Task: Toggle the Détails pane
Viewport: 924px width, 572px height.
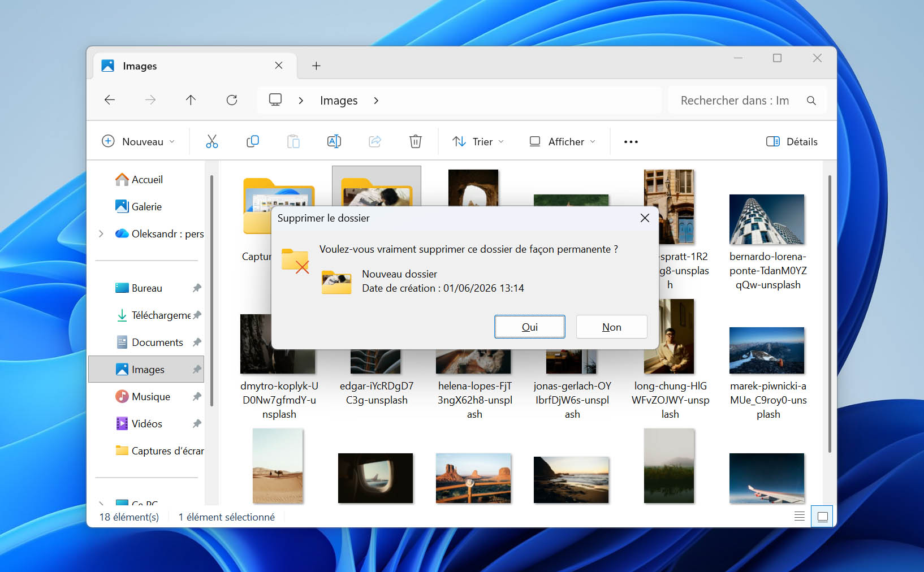Action: pyautogui.click(x=792, y=141)
